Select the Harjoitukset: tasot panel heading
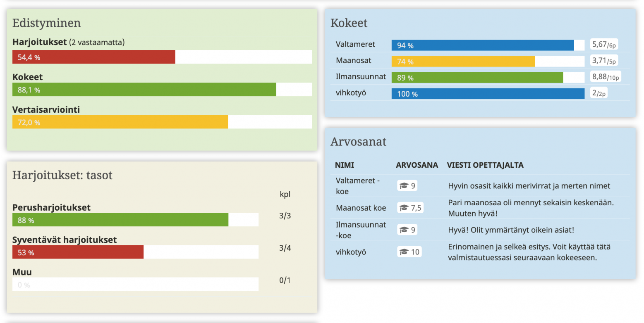644x323 pixels. click(x=62, y=175)
